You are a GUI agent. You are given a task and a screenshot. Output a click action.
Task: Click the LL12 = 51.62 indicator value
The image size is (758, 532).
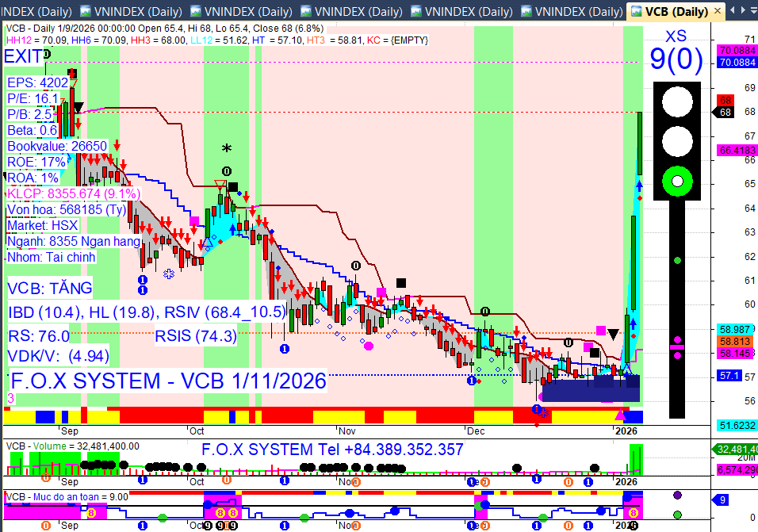click(x=219, y=40)
